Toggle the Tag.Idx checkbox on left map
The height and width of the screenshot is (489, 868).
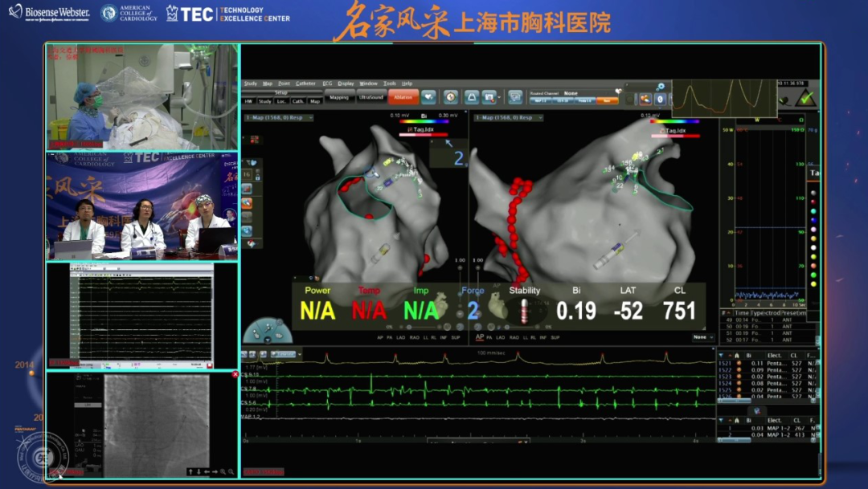(x=410, y=129)
